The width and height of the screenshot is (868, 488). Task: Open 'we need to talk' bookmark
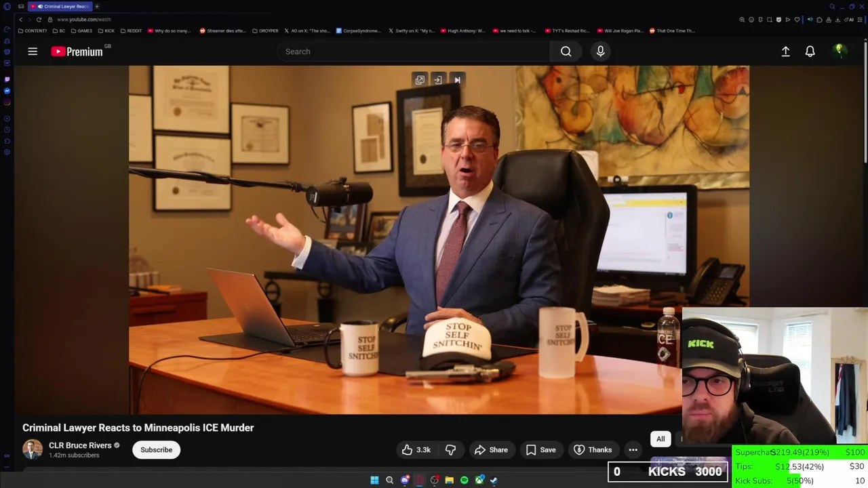515,30
